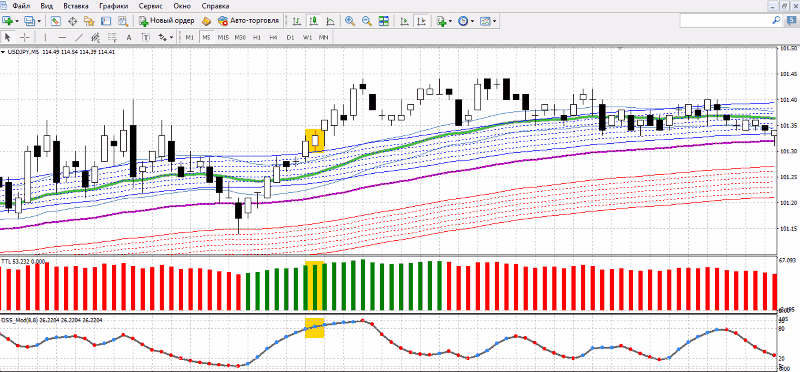Open the blue chat bubble icon
Viewport: 800px width, 372px height.
791,20
